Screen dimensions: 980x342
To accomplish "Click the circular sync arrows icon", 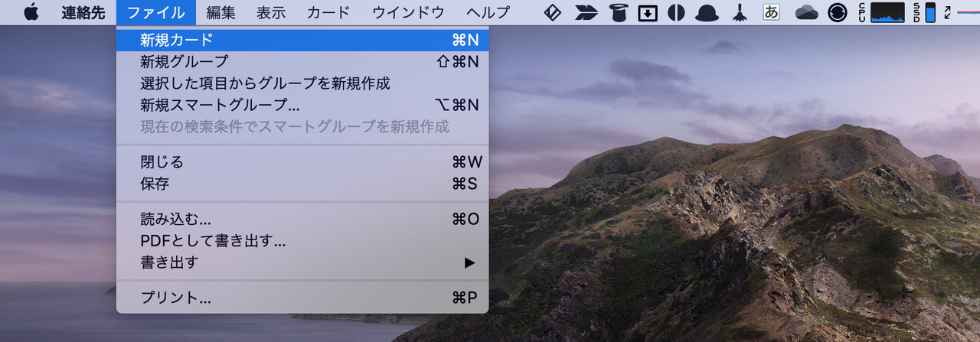I will [x=838, y=12].
